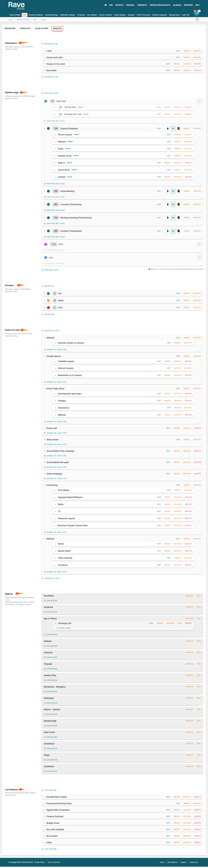Screen dimensions: 208x868
Task: Hide the Auckland region
Action: (x=199, y=607)
